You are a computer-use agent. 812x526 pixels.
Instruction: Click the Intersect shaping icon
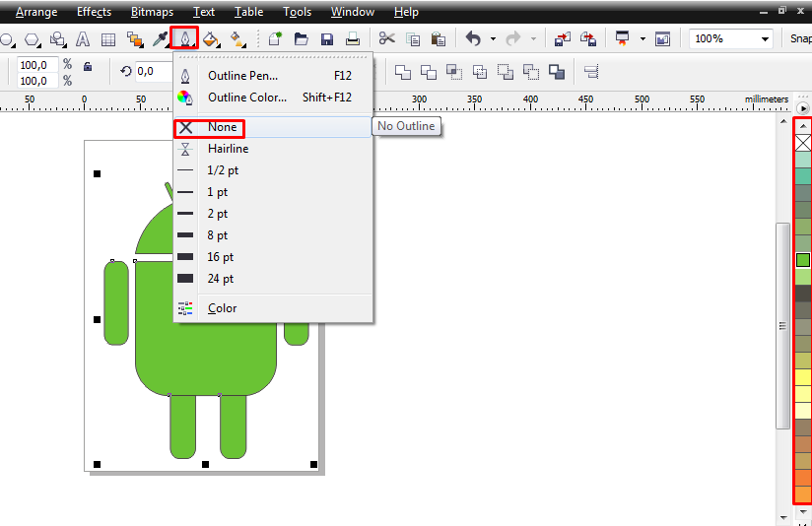click(x=454, y=73)
